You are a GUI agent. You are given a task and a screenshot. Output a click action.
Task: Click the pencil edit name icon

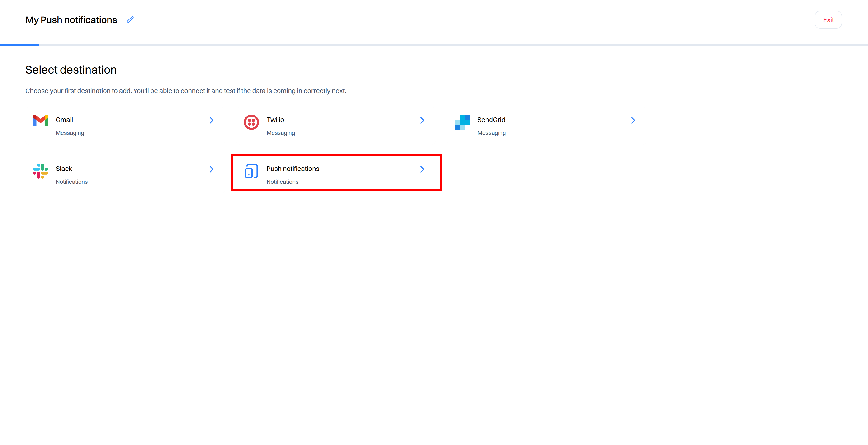tap(130, 20)
